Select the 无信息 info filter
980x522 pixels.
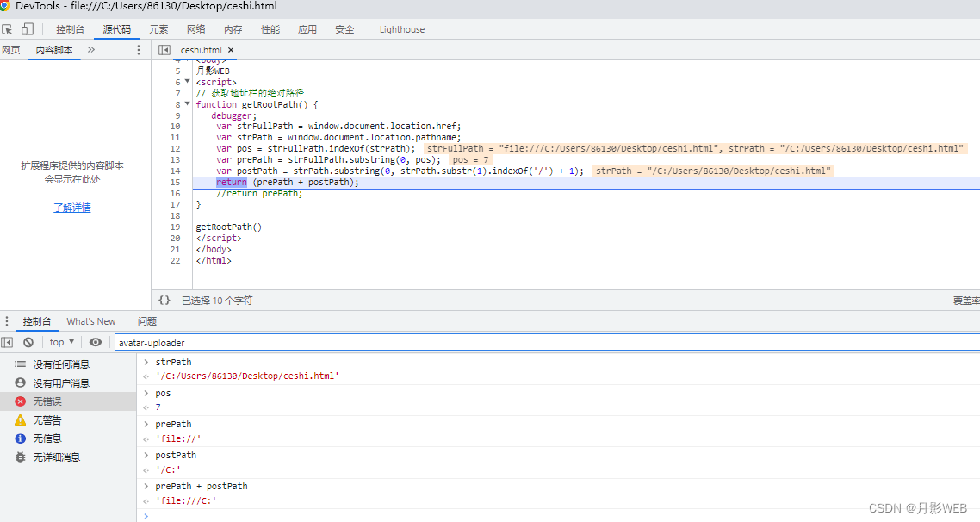(68, 438)
